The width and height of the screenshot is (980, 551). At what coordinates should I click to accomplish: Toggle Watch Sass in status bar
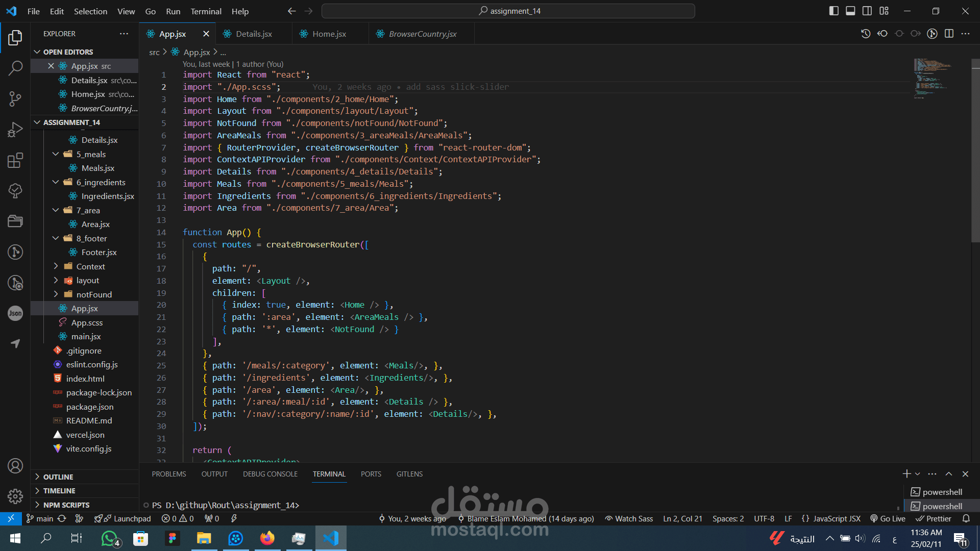629,518
